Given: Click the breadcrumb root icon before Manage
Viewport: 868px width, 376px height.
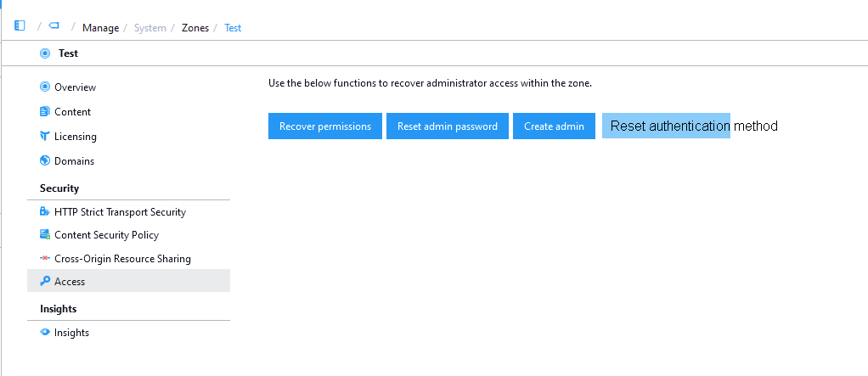Looking at the screenshot, I should pos(54,26).
